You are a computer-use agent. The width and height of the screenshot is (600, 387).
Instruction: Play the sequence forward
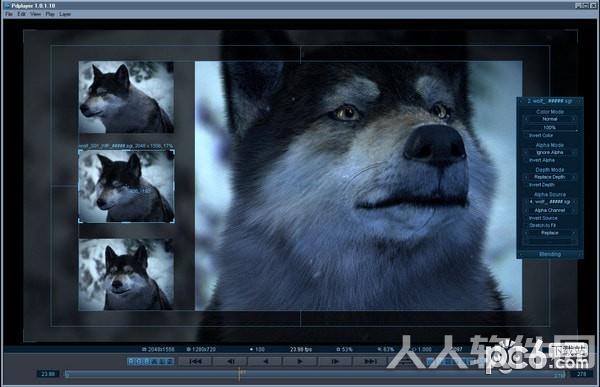click(300, 361)
